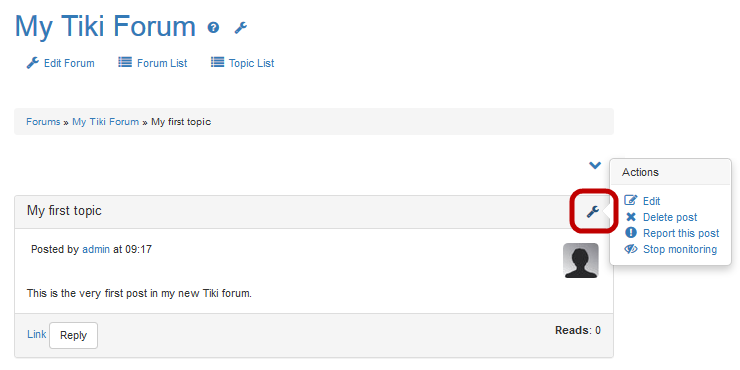Screen dimensions: 740x370
Task: Expand the blue chevron above the post
Action: 595,165
